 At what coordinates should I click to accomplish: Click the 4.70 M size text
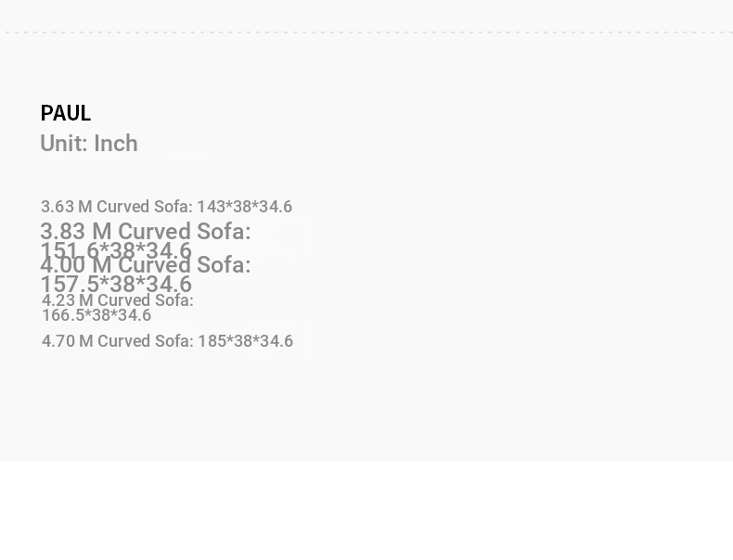click(x=67, y=341)
